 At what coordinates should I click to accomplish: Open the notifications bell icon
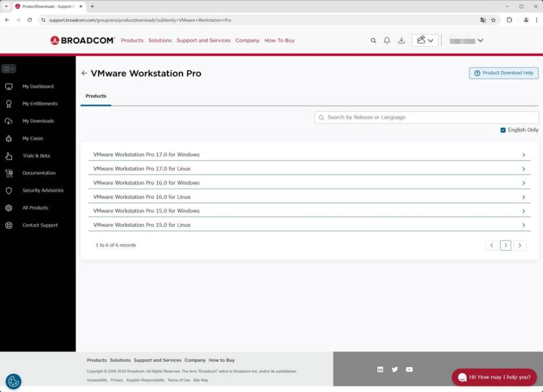(x=387, y=40)
